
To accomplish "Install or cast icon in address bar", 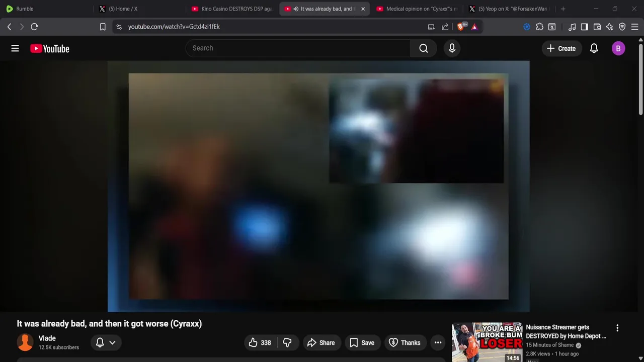I will tap(431, 27).
